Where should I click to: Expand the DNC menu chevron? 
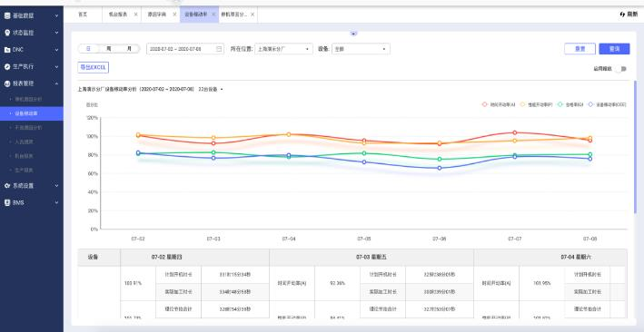click(56, 50)
